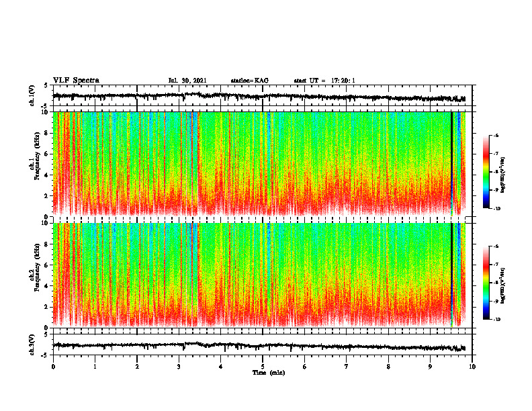Click the 'Time (min)' axis label
Screen dimensions: 532x411
click(269, 373)
